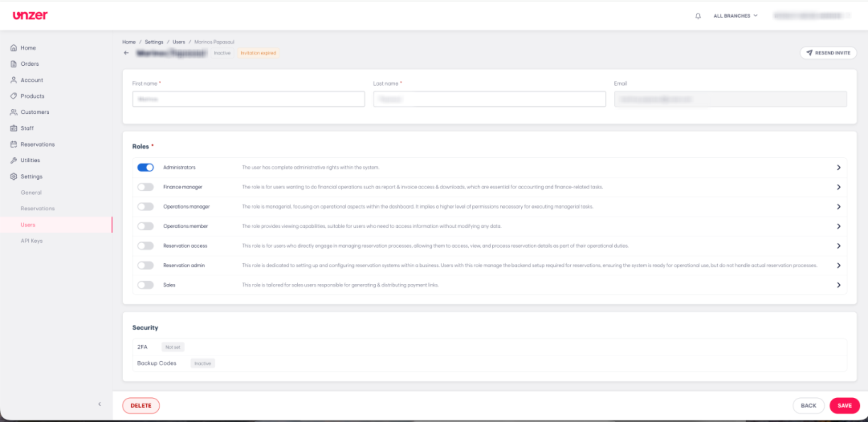
Task: Expand the Finance manager role chevron
Action: [838, 187]
